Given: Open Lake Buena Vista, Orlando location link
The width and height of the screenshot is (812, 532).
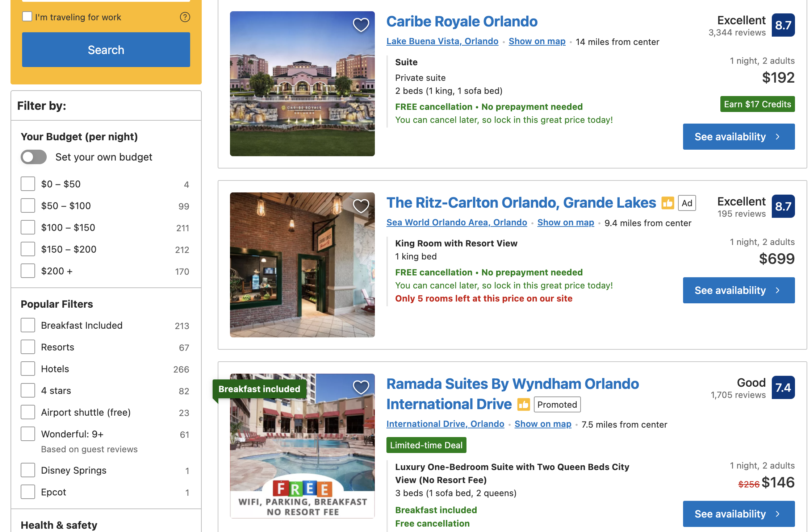Looking at the screenshot, I should (442, 41).
